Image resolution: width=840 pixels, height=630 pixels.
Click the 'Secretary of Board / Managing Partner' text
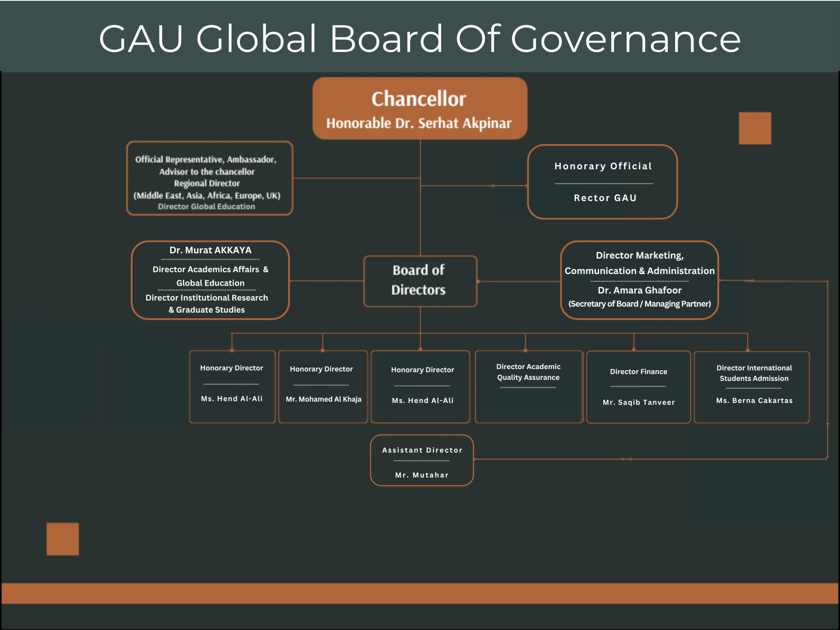tap(640, 304)
